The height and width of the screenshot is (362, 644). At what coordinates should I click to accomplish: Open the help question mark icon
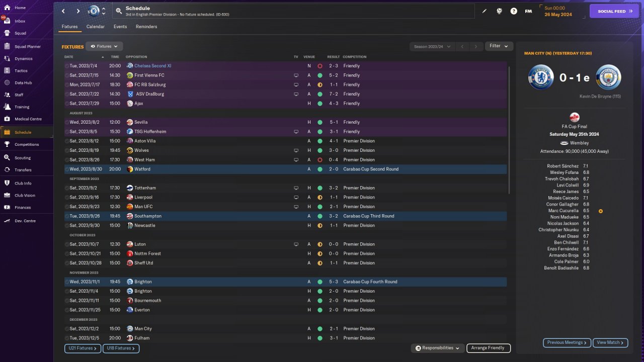tap(514, 11)
